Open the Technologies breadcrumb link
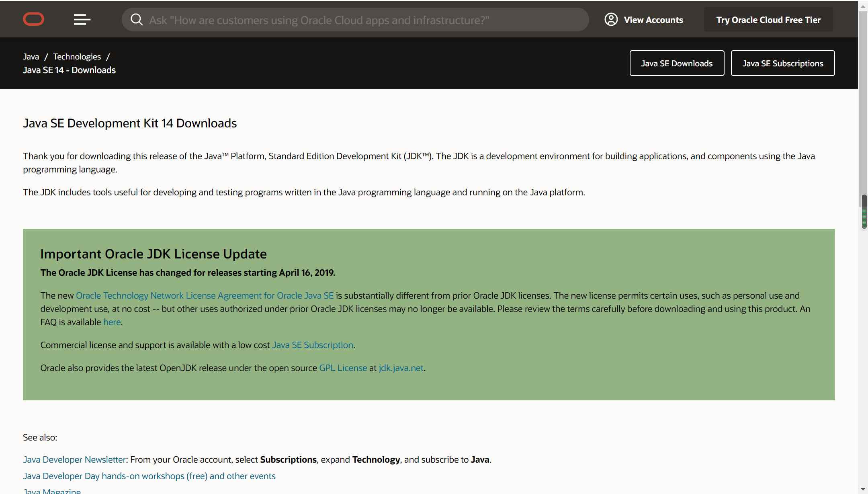The height and width of the screenshot is (494, 868). [x=77, y=57]
